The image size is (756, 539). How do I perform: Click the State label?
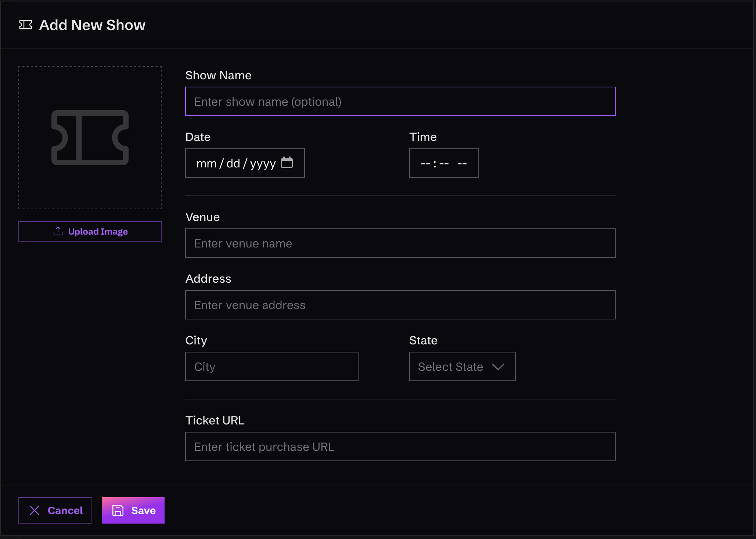(x=424, y=340)
